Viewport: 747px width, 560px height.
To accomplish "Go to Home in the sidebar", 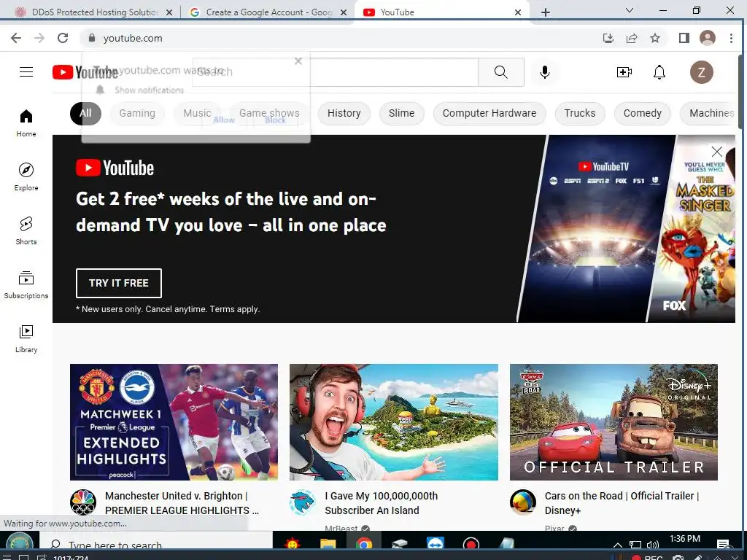I will click(26, 123).
